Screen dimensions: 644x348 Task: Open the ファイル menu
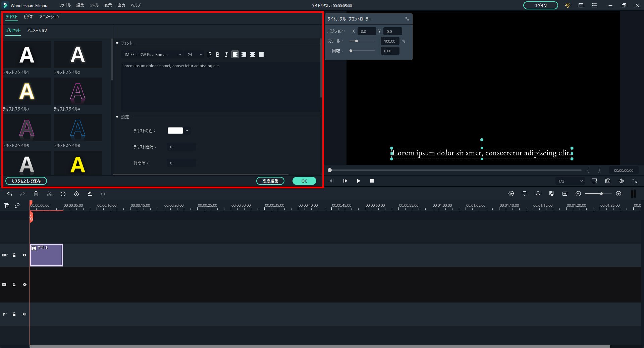pyautogui.click(x=65, y=5)
